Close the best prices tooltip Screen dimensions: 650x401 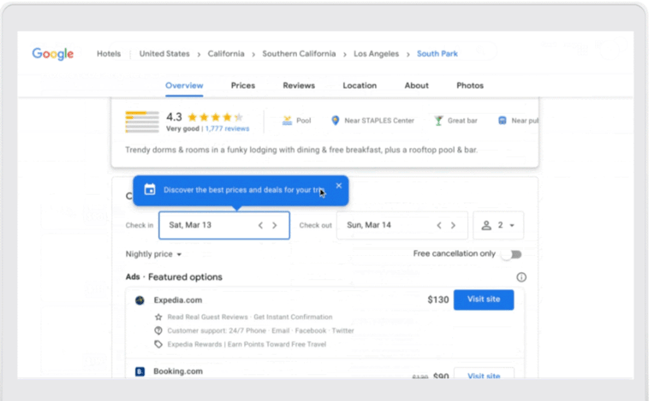pos(339,185)
